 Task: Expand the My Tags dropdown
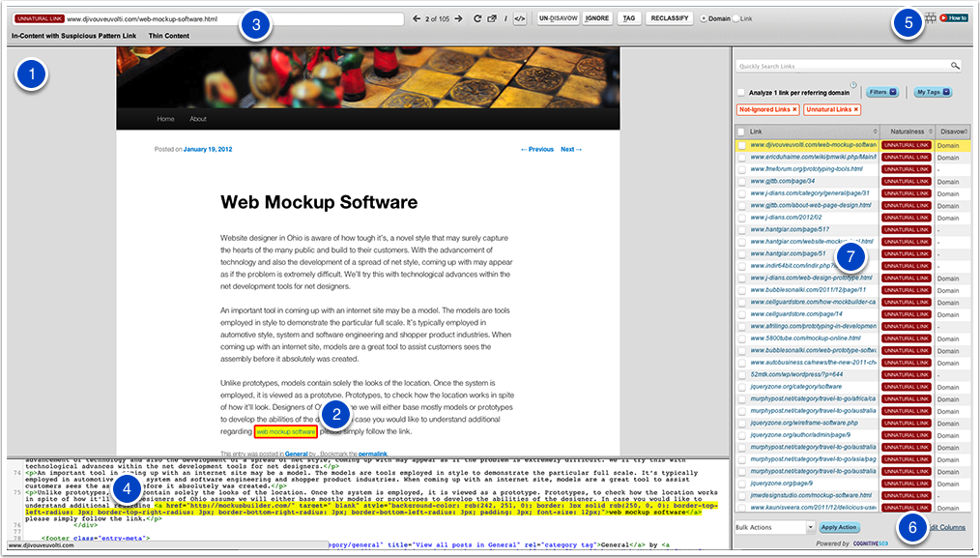pyautogui.click(x=933, y=92)
